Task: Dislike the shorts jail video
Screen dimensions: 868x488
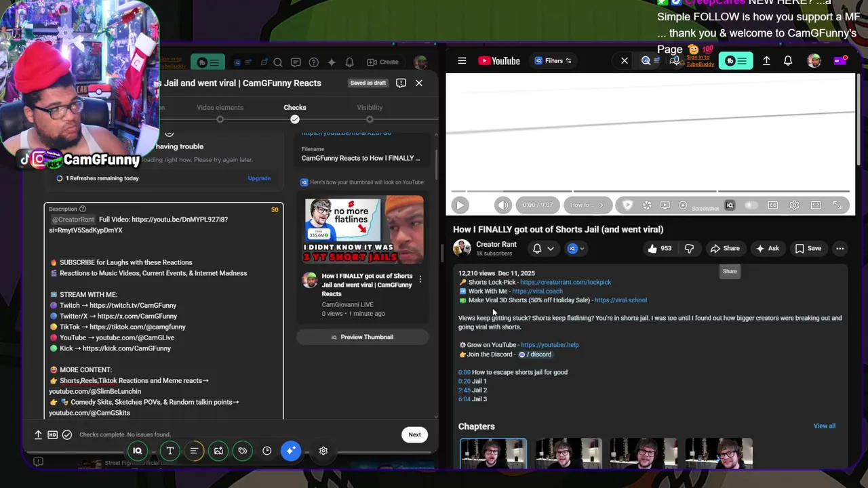Action: point(689,249)
